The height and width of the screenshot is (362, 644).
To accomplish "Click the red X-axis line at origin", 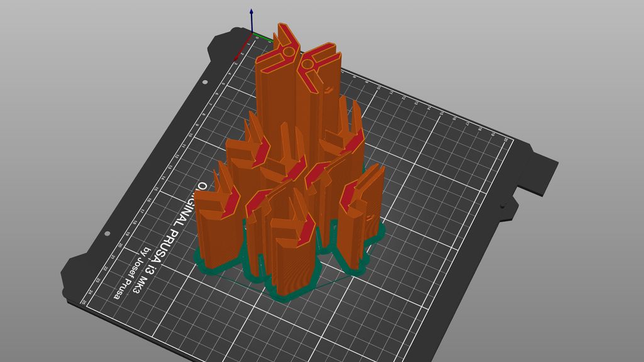I will pyautogui.click(x=243, y=46).
